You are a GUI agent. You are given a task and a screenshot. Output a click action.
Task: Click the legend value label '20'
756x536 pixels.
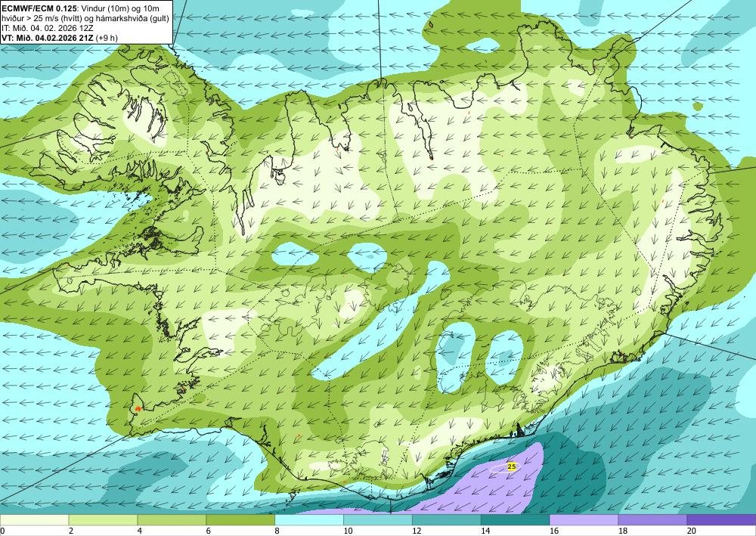pos(692,531)
